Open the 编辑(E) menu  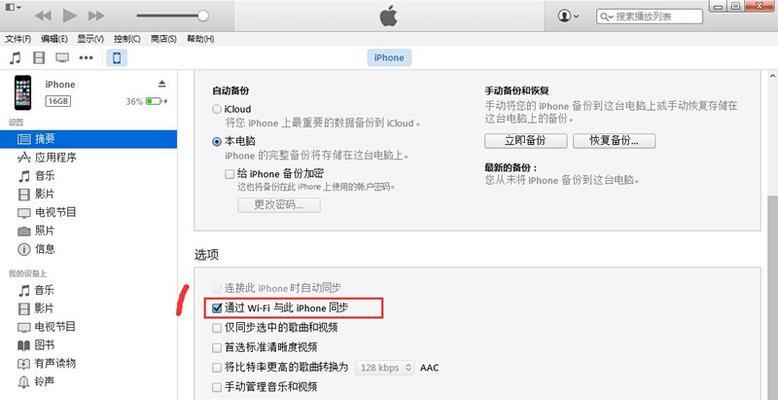tap(54, 39)
